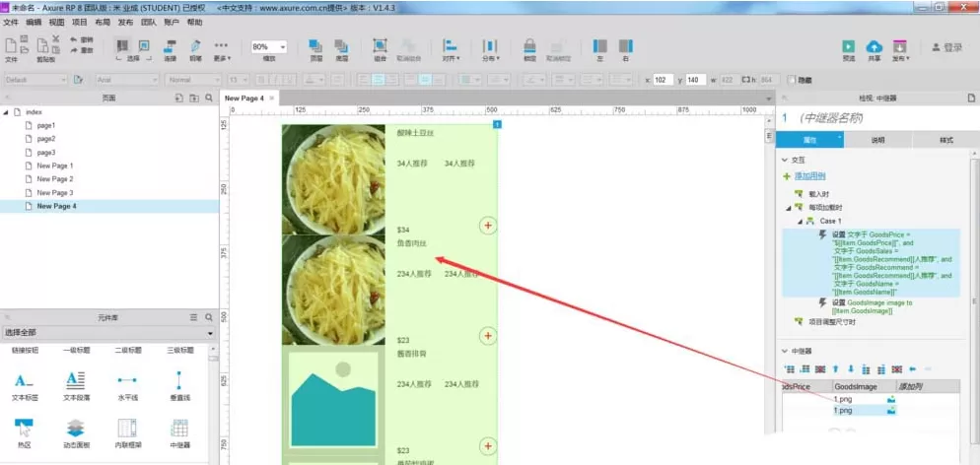Open the 选择全部 library dropdown

click(x=107, y=333)
